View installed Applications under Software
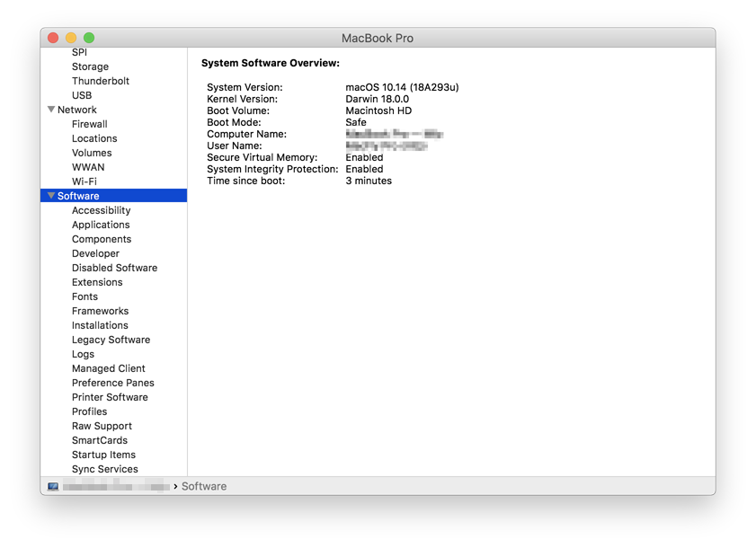Image resolution: width=756 pixels, height=548 pixels. pos(101,225)
